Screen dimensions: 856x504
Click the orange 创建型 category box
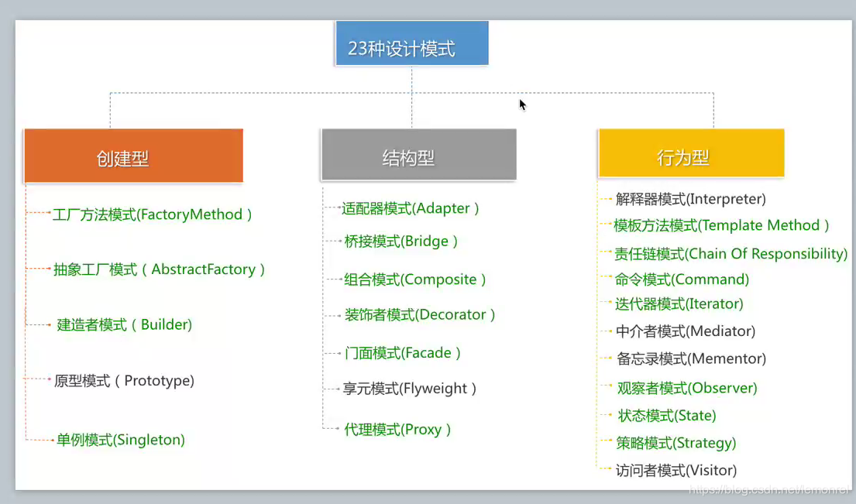point(133,155)
